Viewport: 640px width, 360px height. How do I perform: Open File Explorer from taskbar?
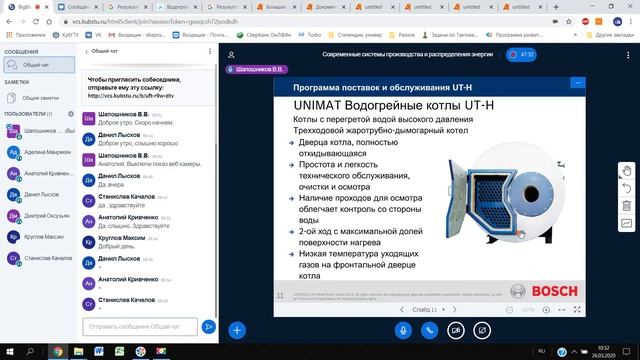(x=78, y=351)
